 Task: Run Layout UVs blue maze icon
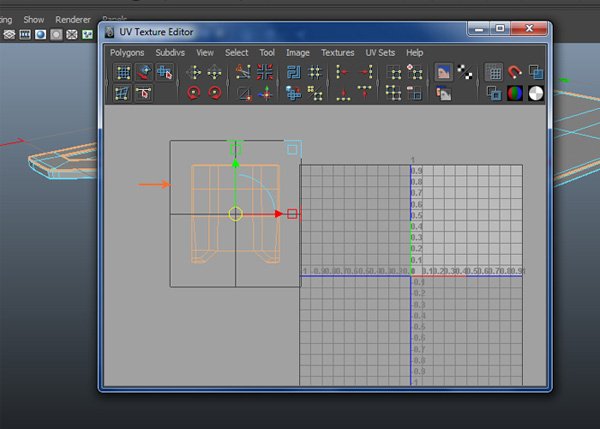pyautogui.click(x=293, y=72)
